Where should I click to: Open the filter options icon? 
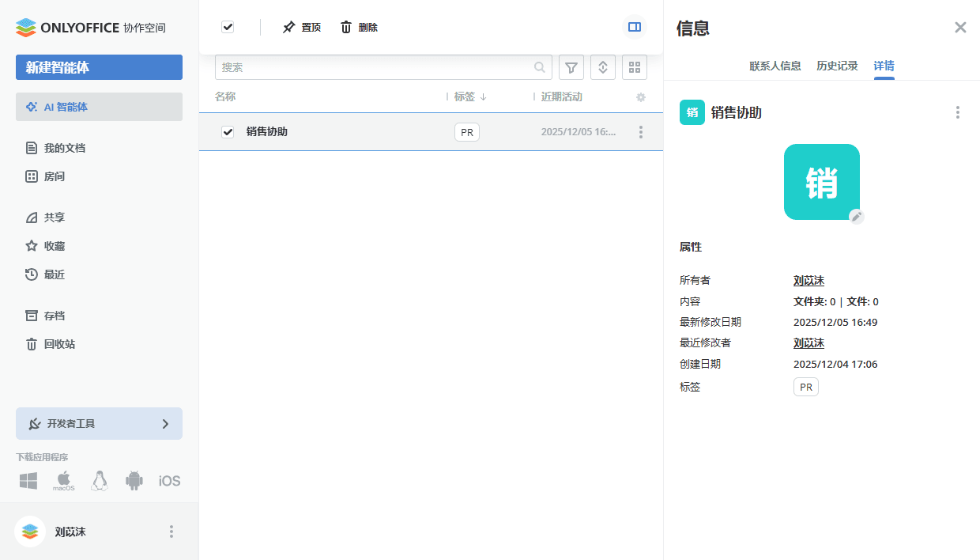pyautogui.click(x=571, y=67)
